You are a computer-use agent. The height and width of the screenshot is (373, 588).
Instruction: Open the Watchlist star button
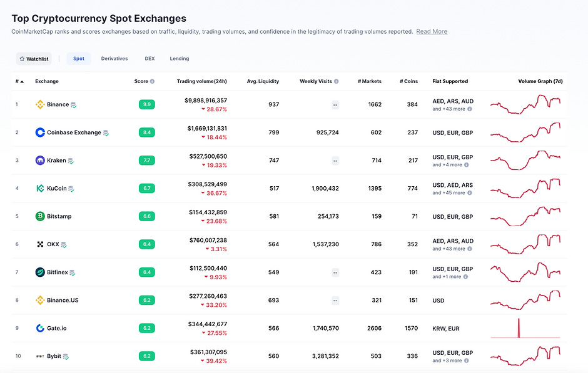[34, 59]
